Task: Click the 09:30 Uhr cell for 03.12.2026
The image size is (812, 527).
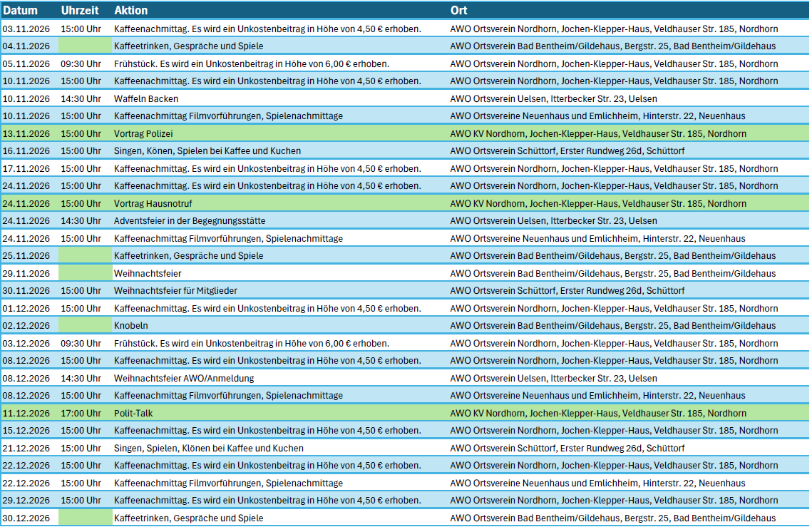Action: coord(81,343)
